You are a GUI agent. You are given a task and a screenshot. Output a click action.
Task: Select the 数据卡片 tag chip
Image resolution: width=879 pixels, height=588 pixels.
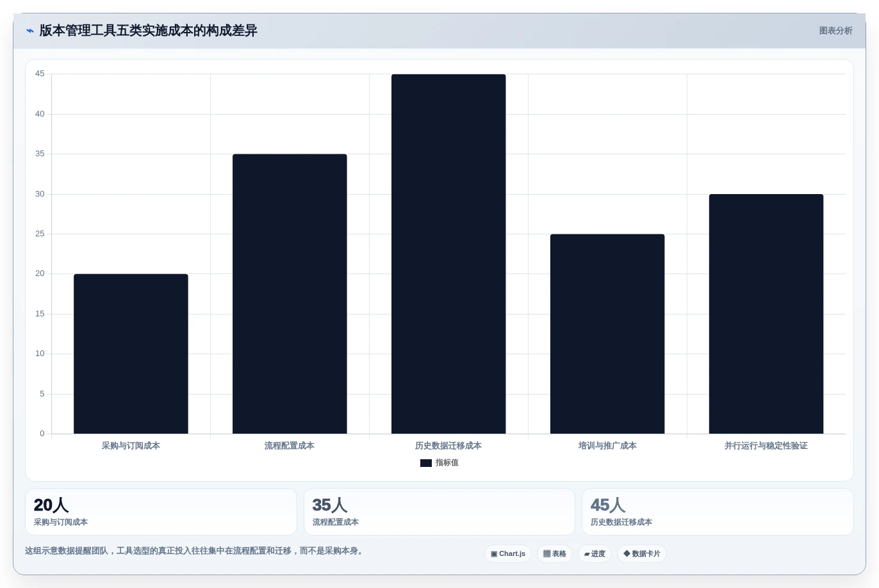click(x=642, y=553)
